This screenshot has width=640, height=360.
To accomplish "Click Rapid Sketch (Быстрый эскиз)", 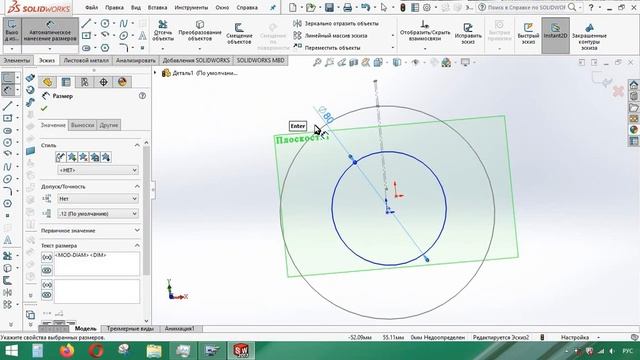I will 528,33.
